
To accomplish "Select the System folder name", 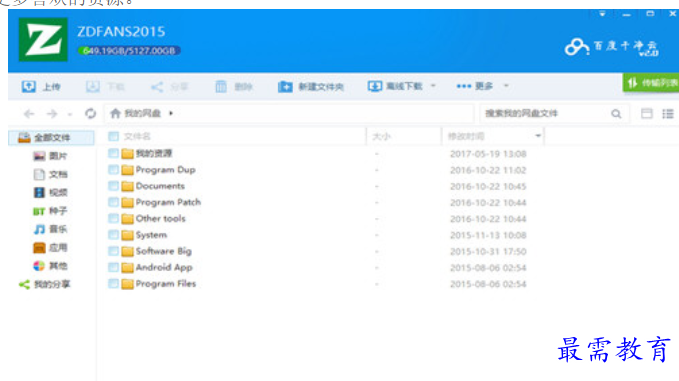I will point(151,235).
